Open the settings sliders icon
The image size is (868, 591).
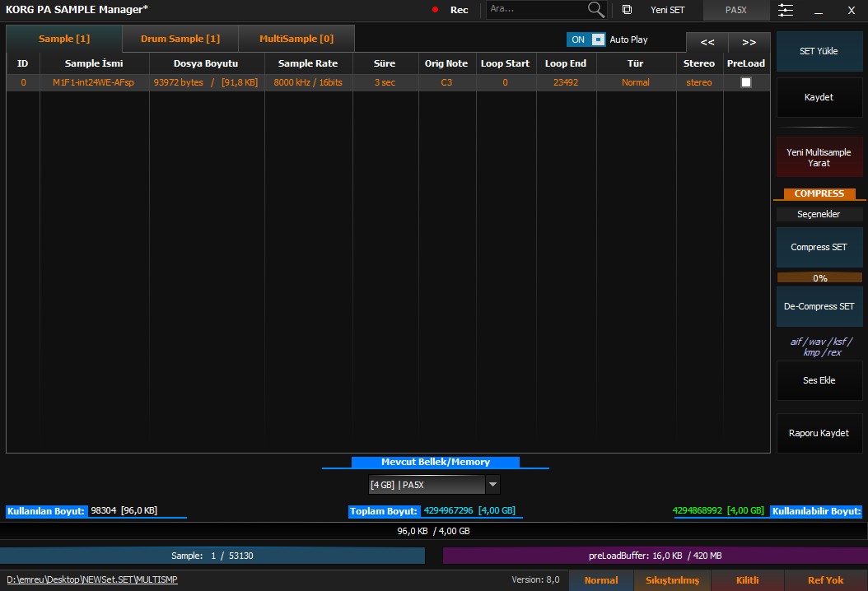(786, 10)
